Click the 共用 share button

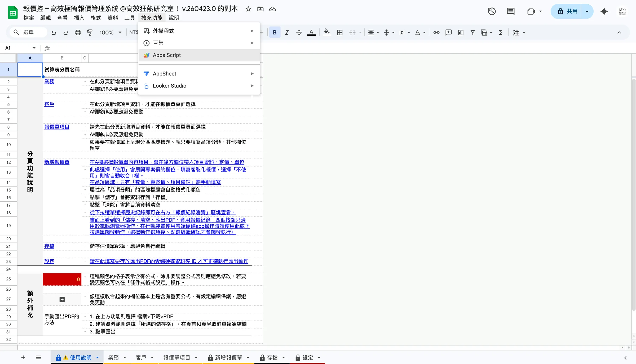pyautogui.click(x=566, y=11)
